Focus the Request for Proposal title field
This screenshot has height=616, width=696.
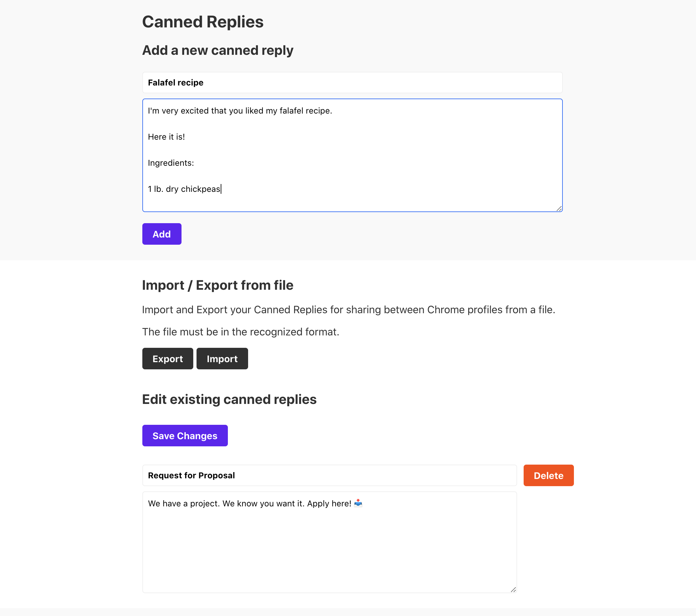pyautogui.click(x=329, y=475)
